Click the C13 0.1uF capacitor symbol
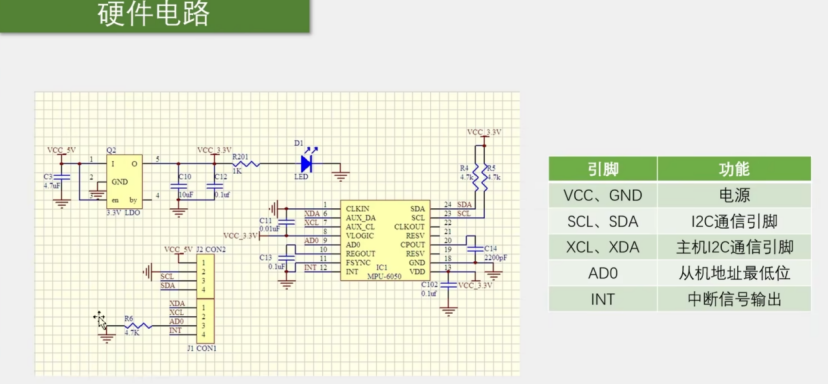The width and height of the screenshot is (828, 385). coord(287,259)
